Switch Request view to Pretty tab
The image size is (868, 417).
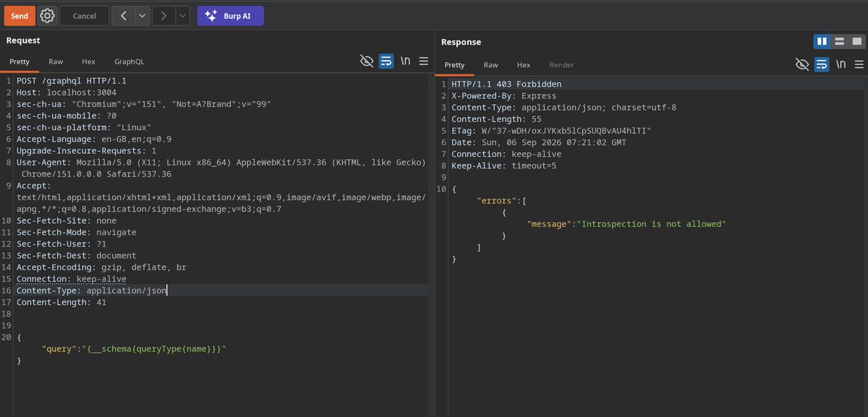20,62
